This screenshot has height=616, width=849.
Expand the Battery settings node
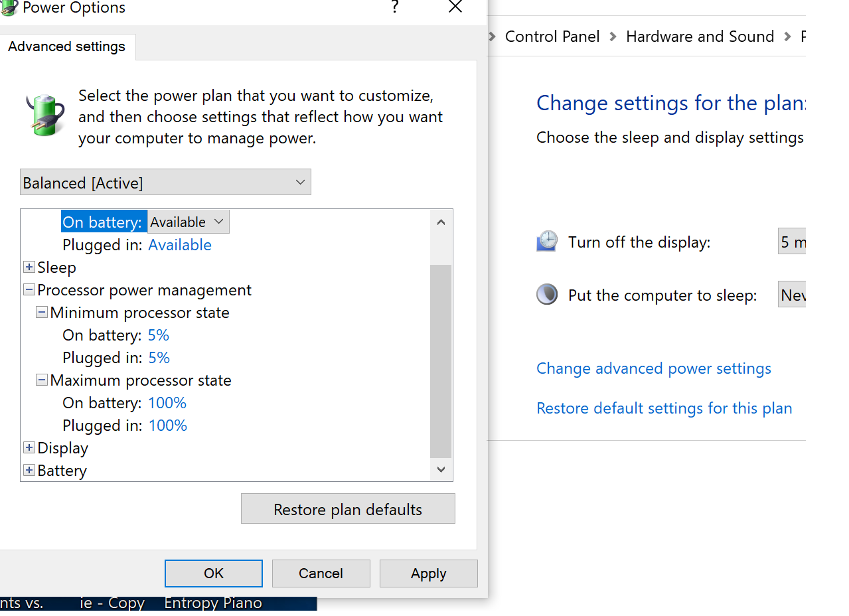pos(29,470)
